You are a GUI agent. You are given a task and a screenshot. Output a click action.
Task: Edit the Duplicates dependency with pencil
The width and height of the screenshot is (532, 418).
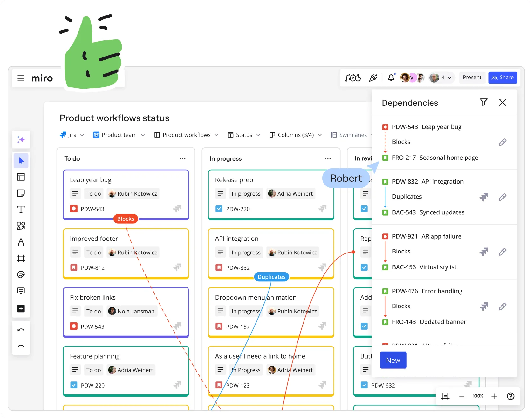click(x=502, y=197)
